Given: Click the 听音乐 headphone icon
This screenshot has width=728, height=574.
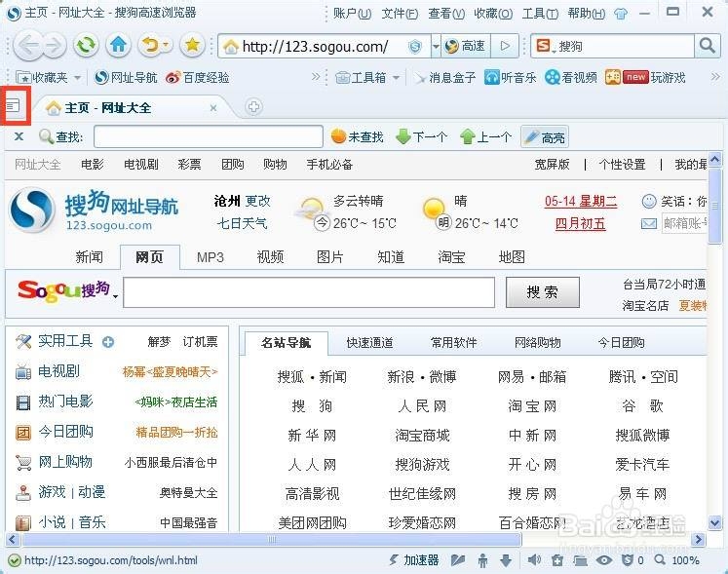Looking at the screenshot, I should [x=492, y=77].
